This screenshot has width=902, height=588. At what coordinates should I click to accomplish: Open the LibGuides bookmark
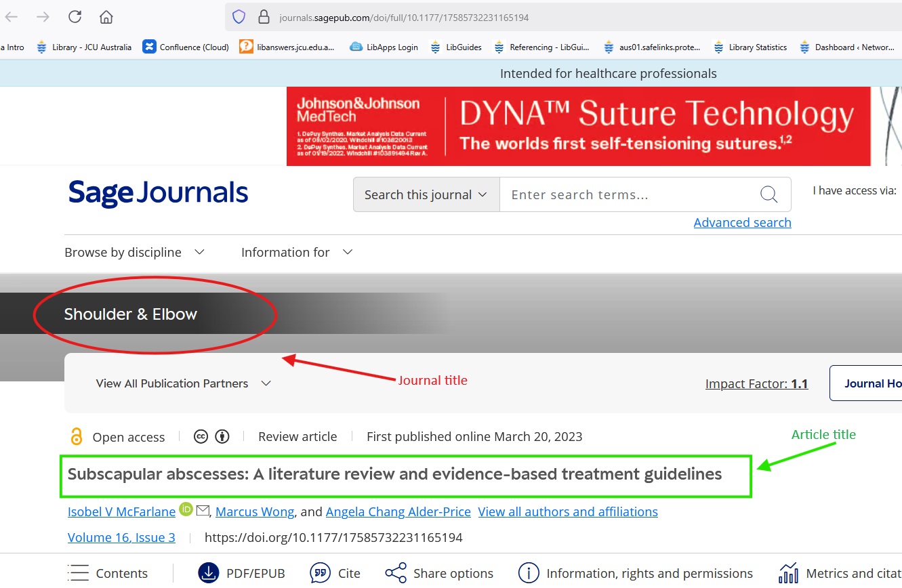[457, 47]
